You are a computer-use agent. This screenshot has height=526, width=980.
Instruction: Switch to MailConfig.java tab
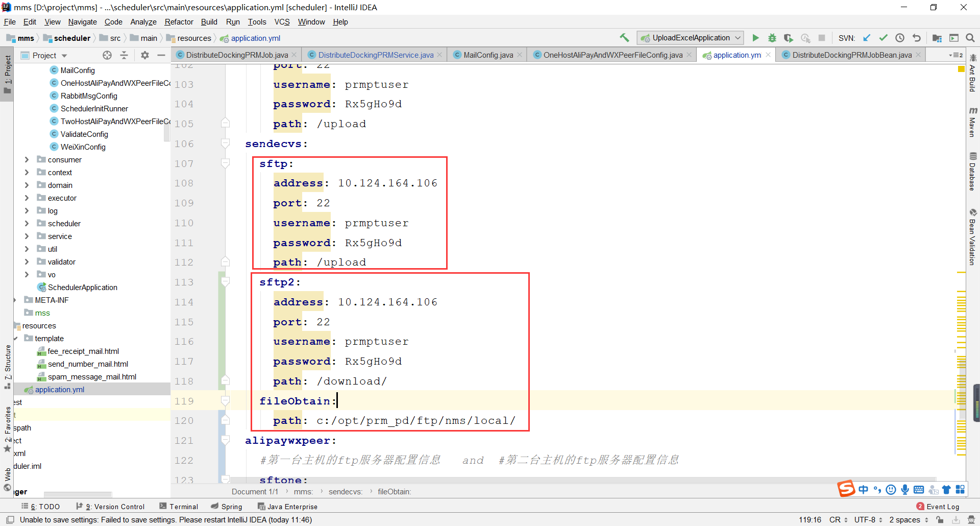pos(488,55)
